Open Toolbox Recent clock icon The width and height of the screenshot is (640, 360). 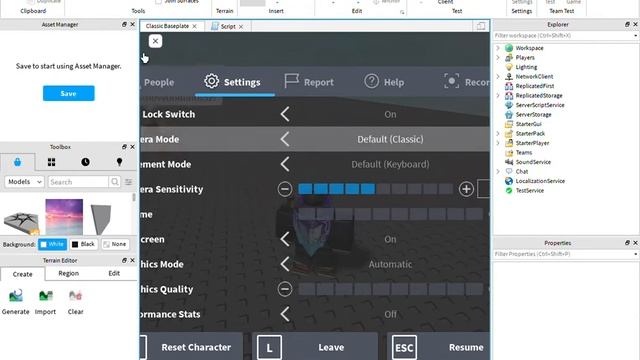click(x=85, y=162)
